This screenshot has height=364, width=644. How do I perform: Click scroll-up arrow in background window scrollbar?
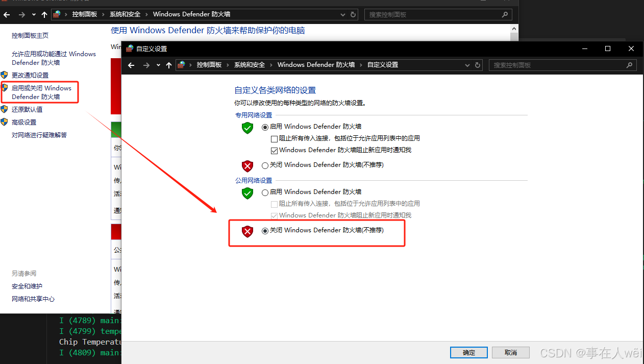(x=514, y=29)
